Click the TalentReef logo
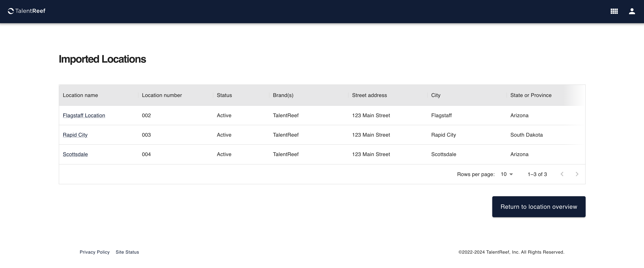The width and height of the screenshot is (644, 268). pos(27,11)
